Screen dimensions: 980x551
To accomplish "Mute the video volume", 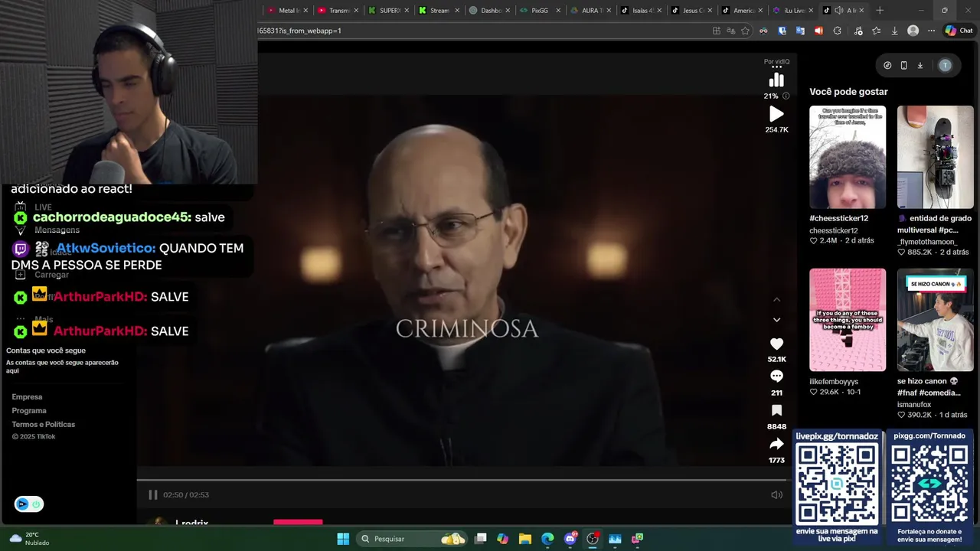I will pos(776,495).
